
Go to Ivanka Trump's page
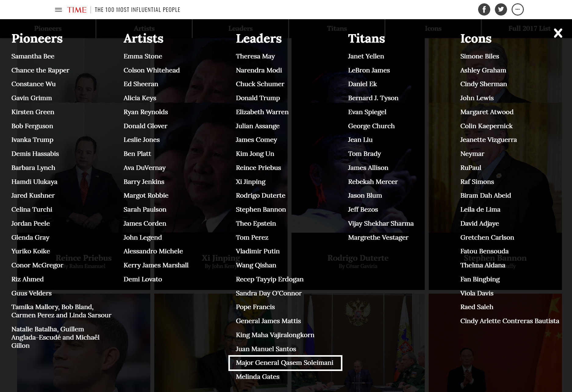[x=32, y=140]
